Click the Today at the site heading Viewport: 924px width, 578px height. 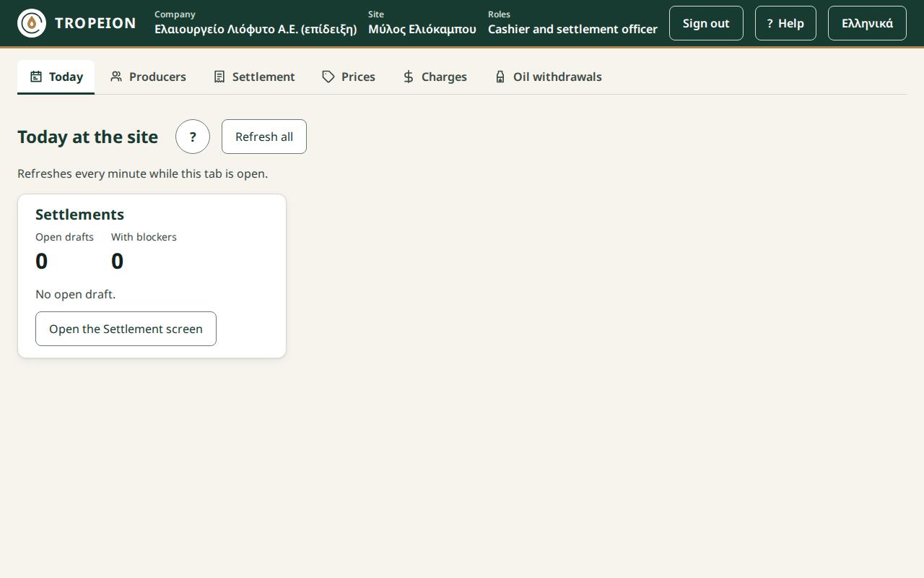[87, 137]
